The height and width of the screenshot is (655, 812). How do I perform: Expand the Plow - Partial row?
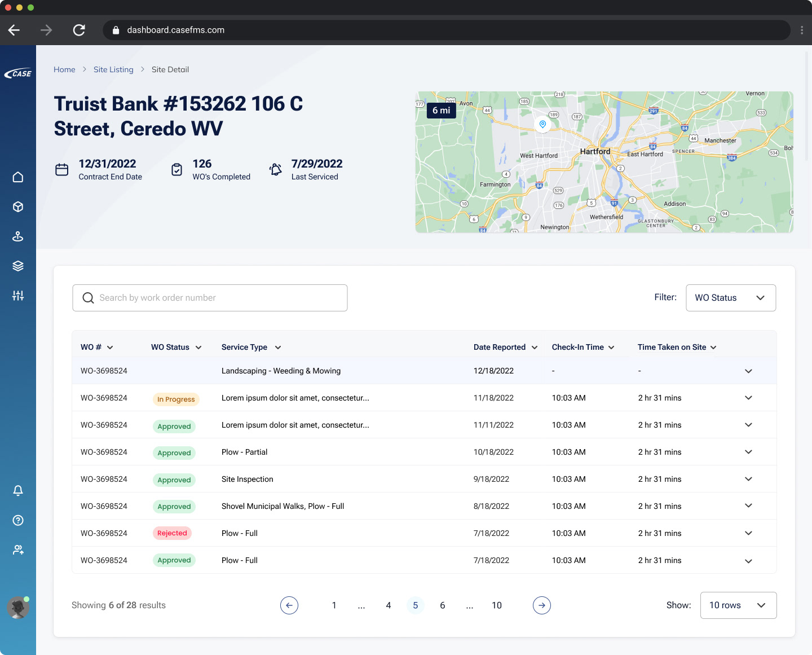[x=748, y=452]
